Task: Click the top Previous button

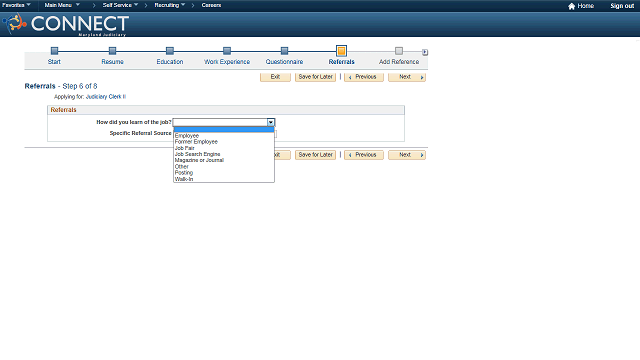Action: click(364, 77)
